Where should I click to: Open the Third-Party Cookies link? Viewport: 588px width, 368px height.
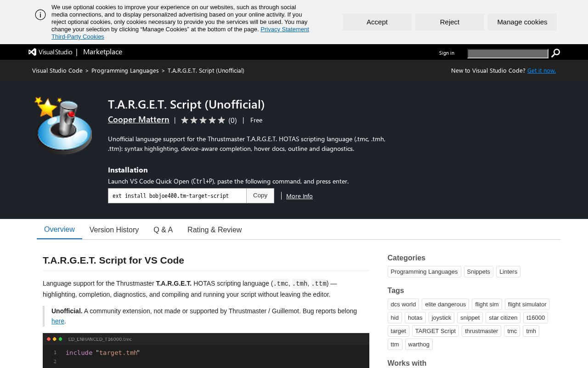78,37
